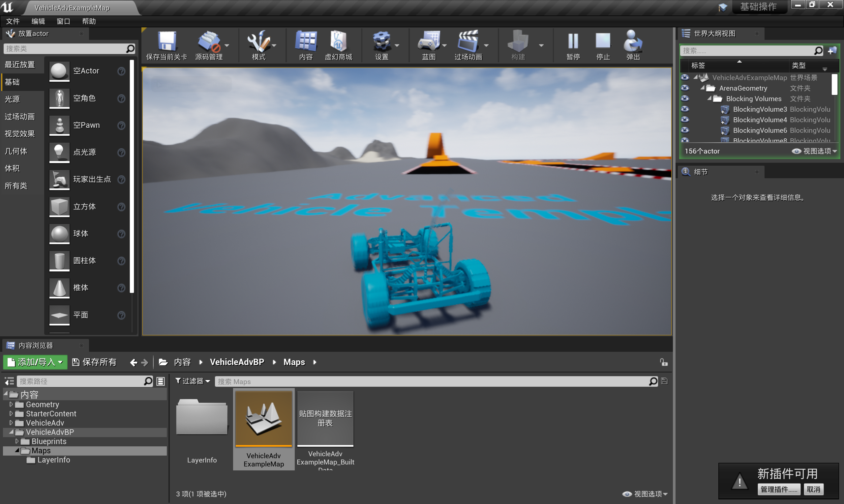Open the 编辑 menu

(x=38, y=21)
